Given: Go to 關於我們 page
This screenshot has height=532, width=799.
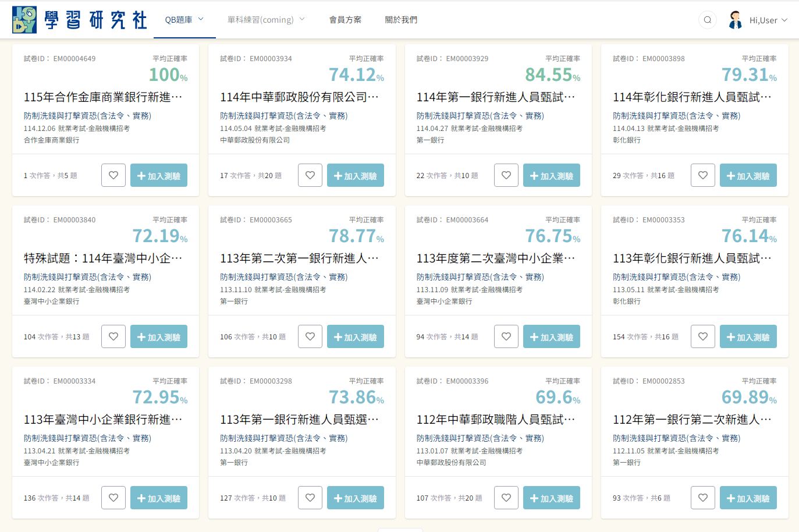Looking at the screenshot, I should coord(401,20).
